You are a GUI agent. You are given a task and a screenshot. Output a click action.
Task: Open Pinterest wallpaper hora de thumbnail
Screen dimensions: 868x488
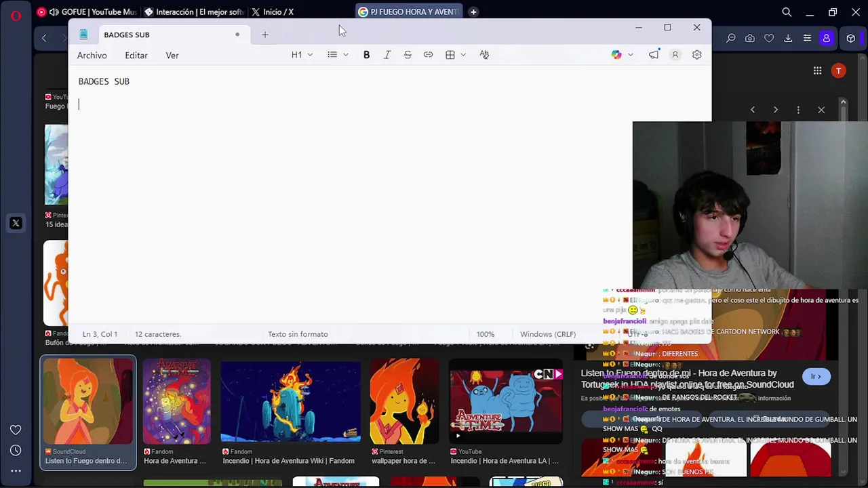[x=404, y=401]
